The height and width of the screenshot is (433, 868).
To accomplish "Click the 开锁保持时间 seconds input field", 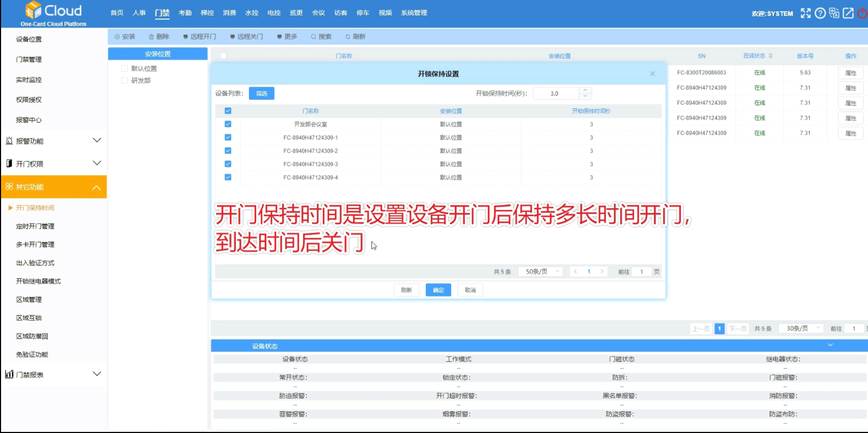I will [557, 94].
